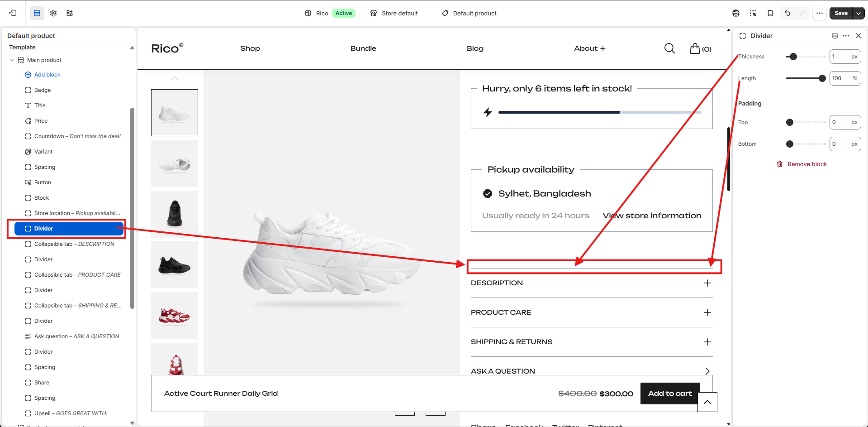Click Remove block
Viewport: 868px width, 427px height.
pyautogui.click(x=802, y=164)
